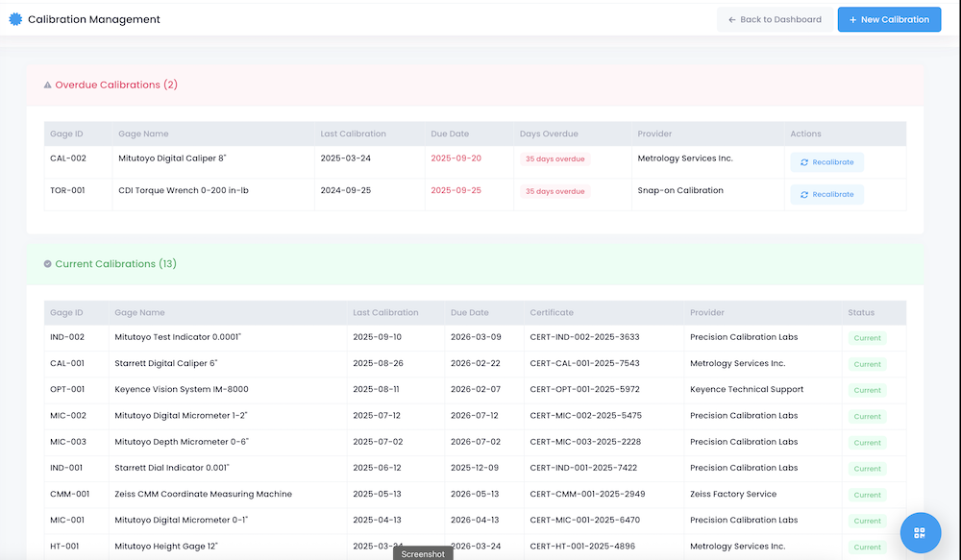
Task: Open QR scanner floating button
Action: click(x=920, y=532)
